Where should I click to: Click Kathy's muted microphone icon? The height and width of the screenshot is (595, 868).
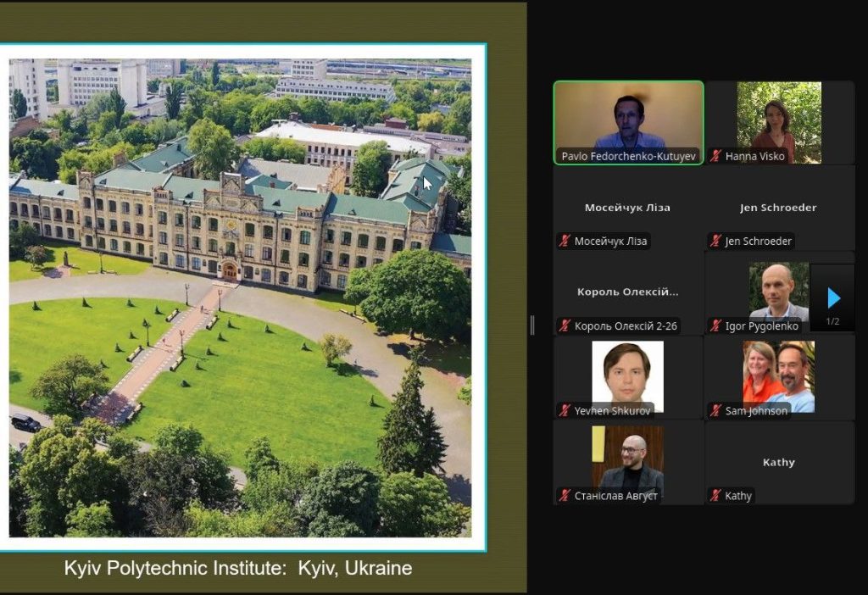tap(715, 495)
